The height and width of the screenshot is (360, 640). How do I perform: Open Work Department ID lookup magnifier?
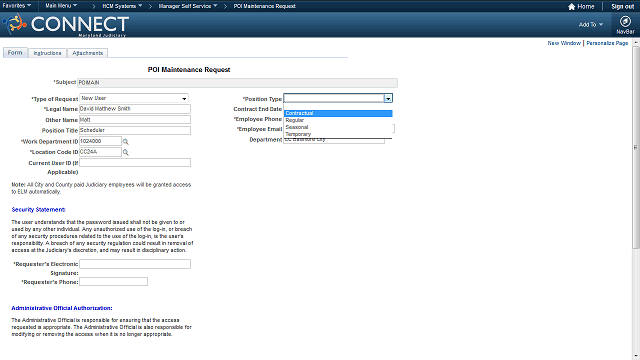pyautogui.click(x=126, y=142)
